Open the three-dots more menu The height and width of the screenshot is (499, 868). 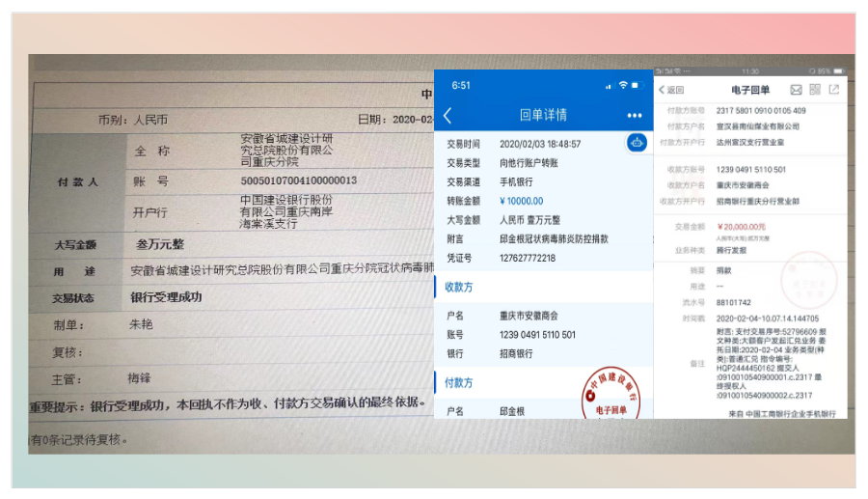(x=635, y=115)
